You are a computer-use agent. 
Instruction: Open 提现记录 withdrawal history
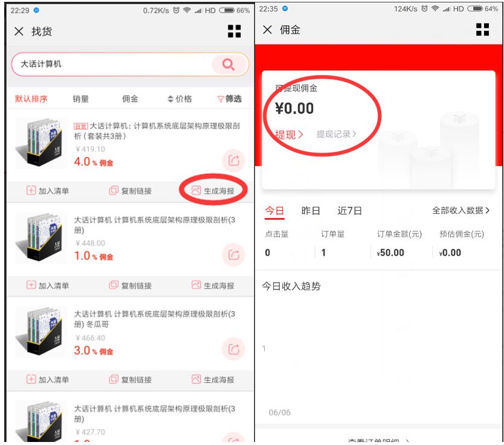336,134
